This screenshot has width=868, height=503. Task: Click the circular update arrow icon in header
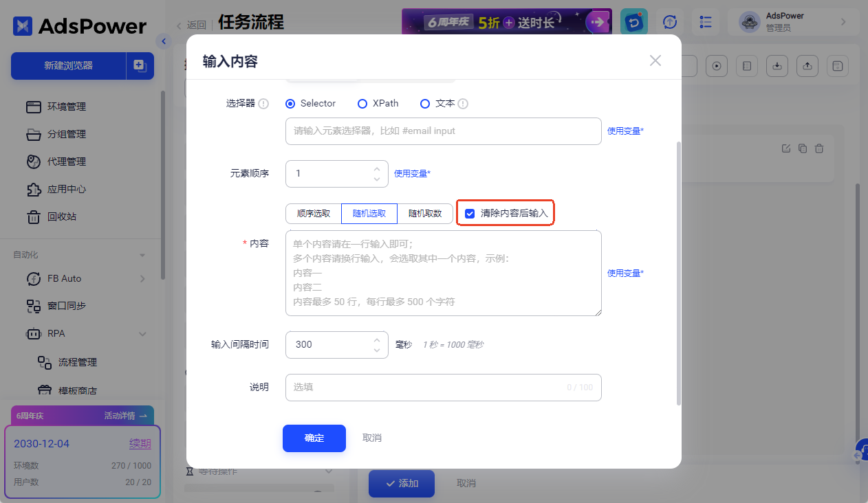[670, 22]
